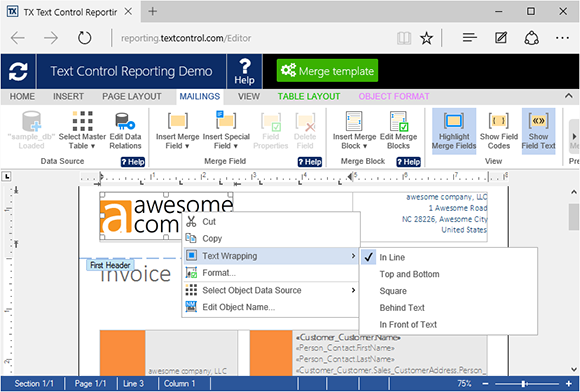Click the zoom slider handle in status bar
The width and height of the screenshot is (580, 392).
(x=523, y=384)
